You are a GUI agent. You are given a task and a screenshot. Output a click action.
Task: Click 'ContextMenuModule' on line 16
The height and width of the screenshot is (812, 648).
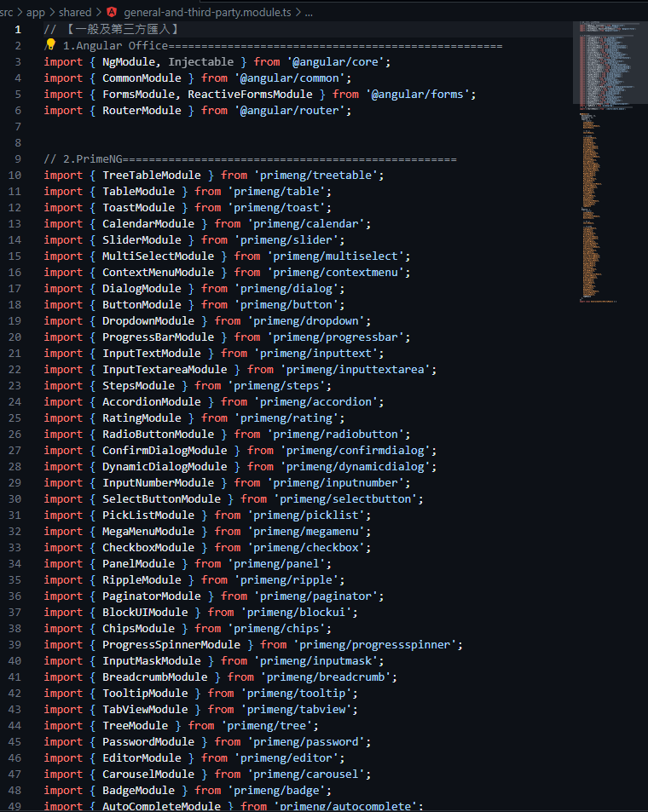pos(158,273)
